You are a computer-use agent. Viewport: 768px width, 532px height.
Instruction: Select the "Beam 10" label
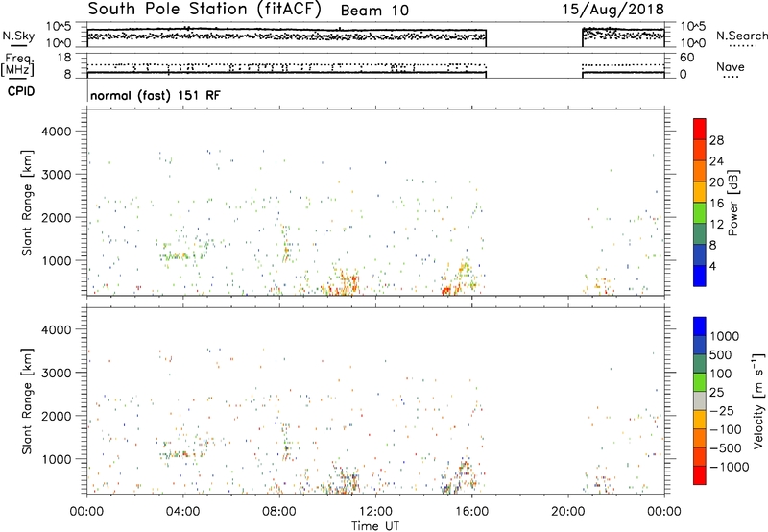[x=374, y=11]
